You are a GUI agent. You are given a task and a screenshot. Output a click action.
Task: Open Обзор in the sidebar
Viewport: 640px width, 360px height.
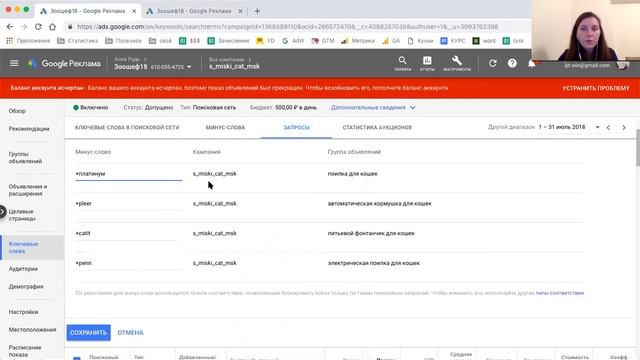tap(17, 111)
